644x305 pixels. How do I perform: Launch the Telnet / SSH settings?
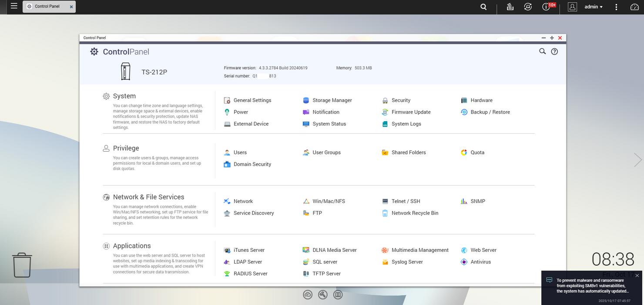[x=385, y=201]
